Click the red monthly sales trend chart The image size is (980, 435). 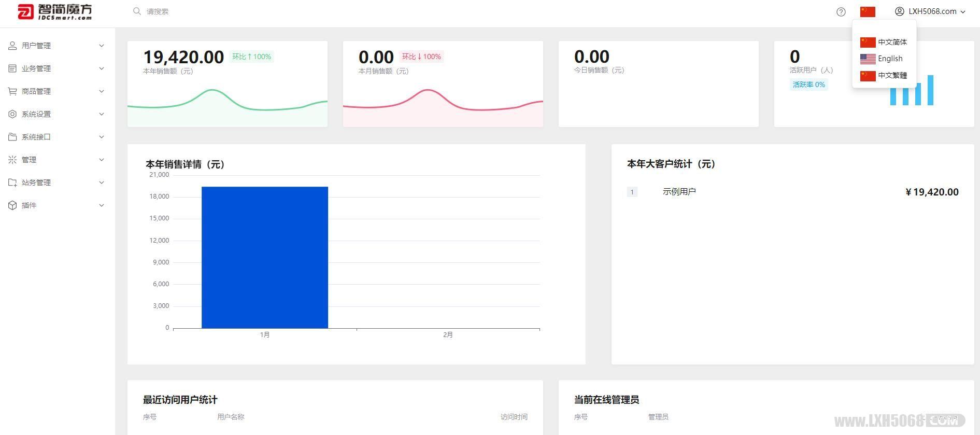coord(443,107)
